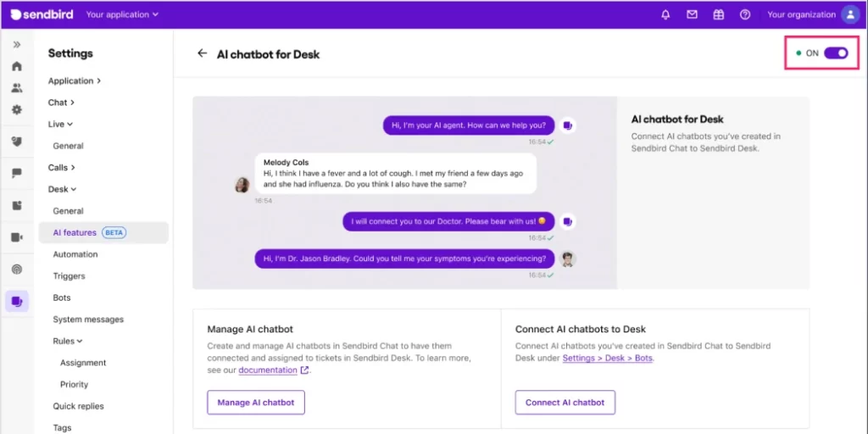
Task: Collapse the Live settings section
Action: pos(60,124)
